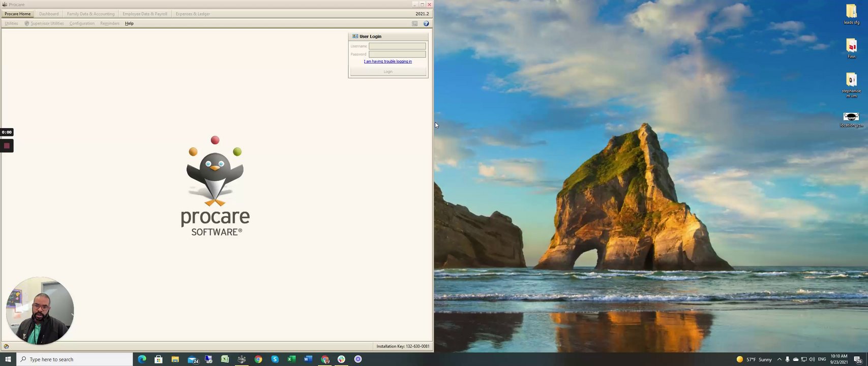Open the Employee Data & Payroll tab

pos(145,14)
